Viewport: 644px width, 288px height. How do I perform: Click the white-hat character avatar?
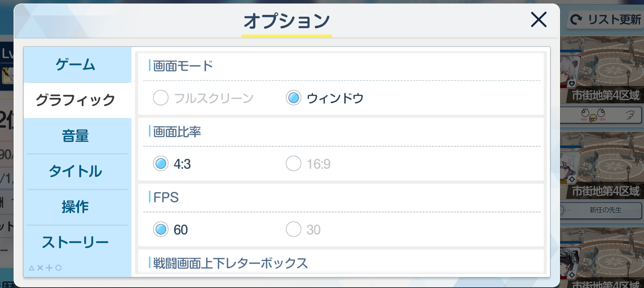click(x=569, y=166)
